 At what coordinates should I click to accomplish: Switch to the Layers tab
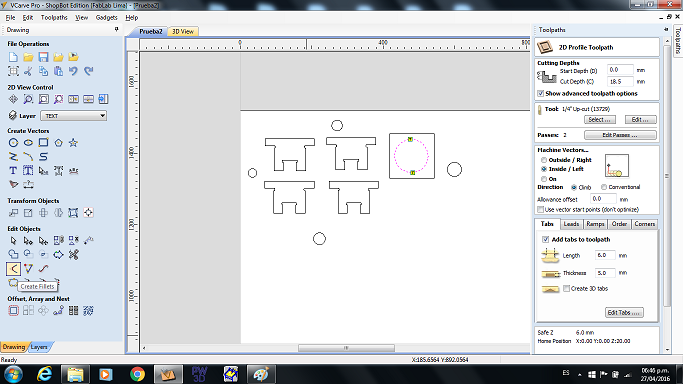tap(40, 347)
